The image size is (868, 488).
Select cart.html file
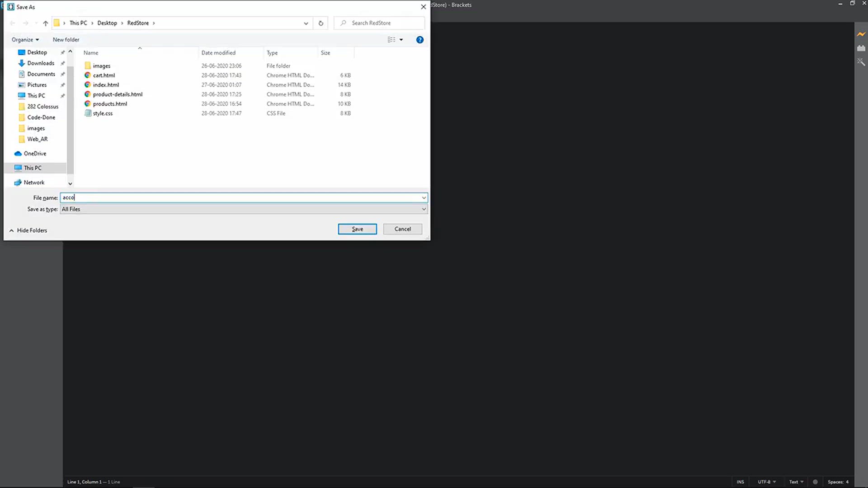tap(104, 75)
